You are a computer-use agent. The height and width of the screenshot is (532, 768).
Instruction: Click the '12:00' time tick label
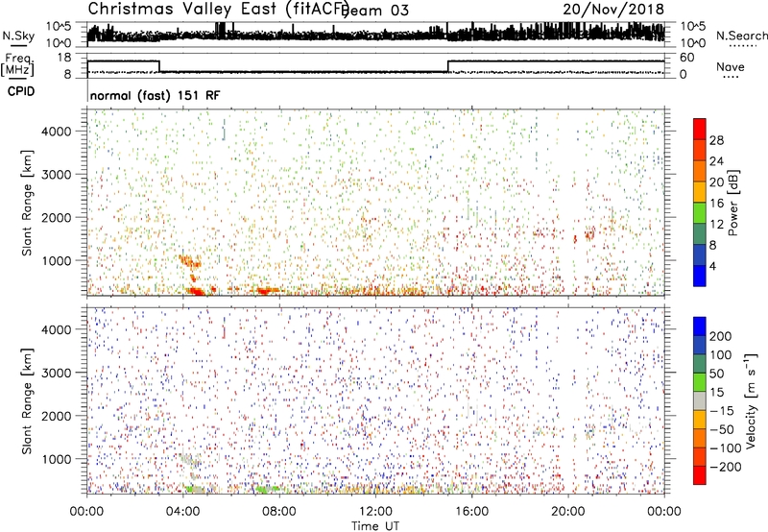tap(375, 512)
